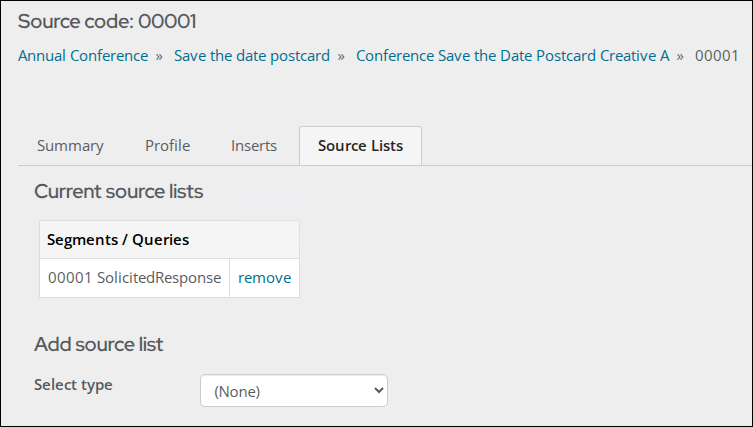This screenshot has height=427, width=753.
Task: Open Conference Save the Date Postcard Creative A
Action: (512, 56)
